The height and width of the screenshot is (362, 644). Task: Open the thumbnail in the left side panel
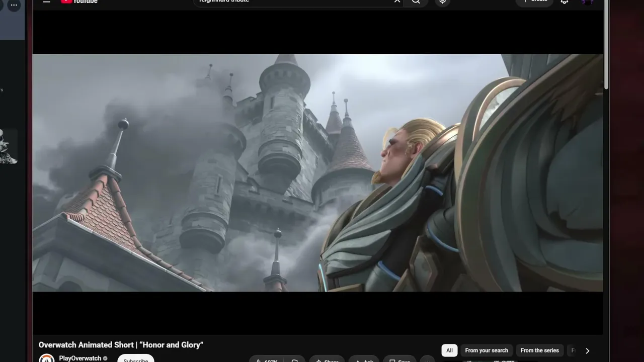(x=9, y=147)
